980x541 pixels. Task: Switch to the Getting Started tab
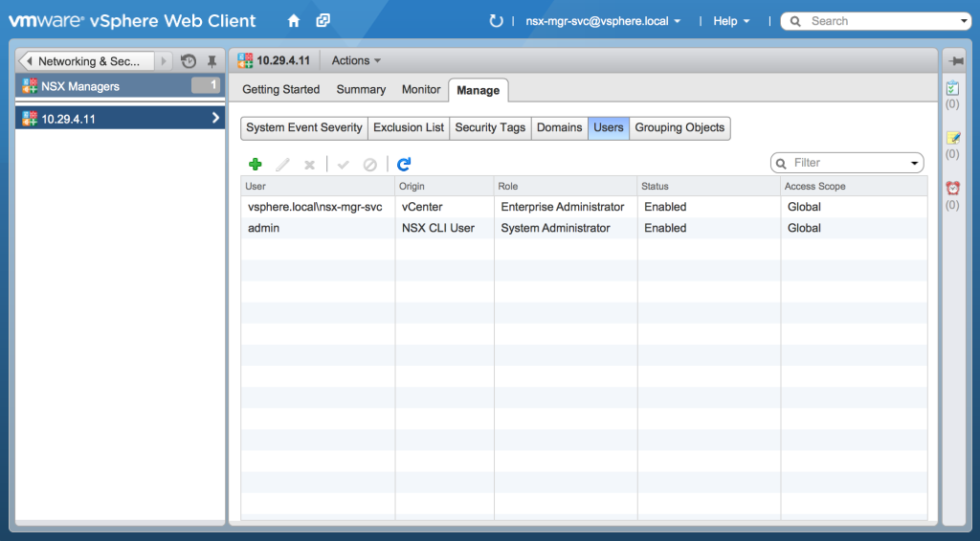point(280,89)
